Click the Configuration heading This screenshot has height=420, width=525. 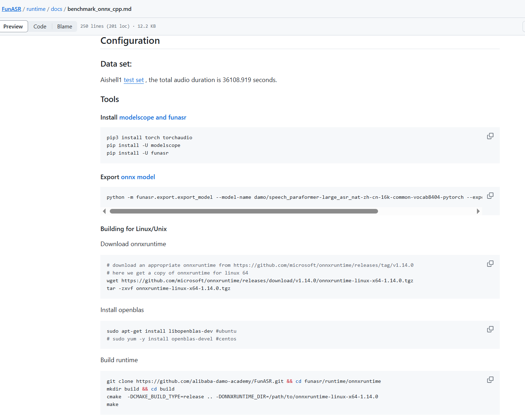click(x=130, y=41)
